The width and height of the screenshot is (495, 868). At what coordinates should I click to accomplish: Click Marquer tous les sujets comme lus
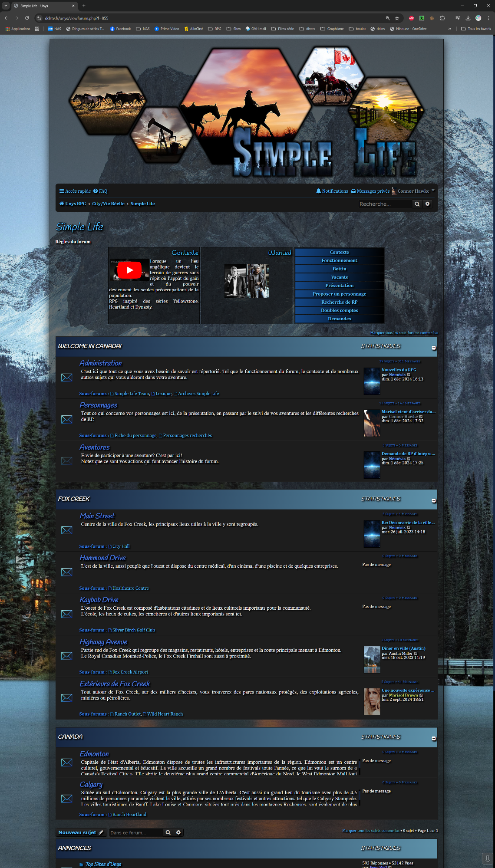(370, 831)
